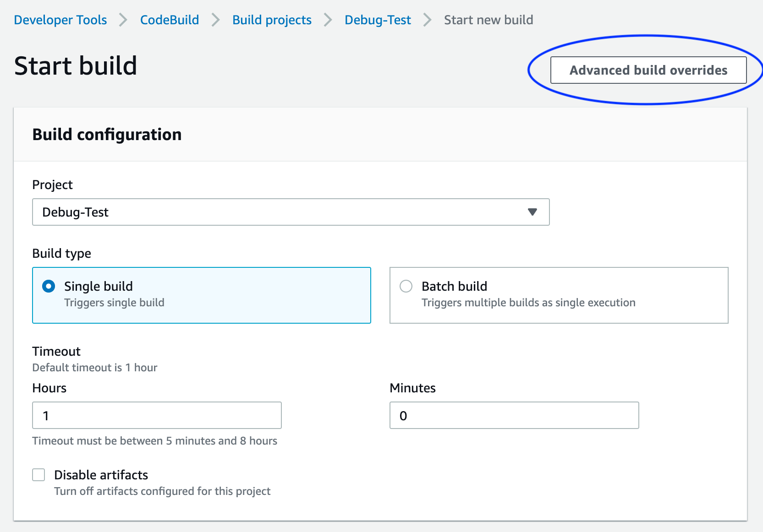
Task: Click the Project dropdown arrow icon
Action: (x=532, y=212)
